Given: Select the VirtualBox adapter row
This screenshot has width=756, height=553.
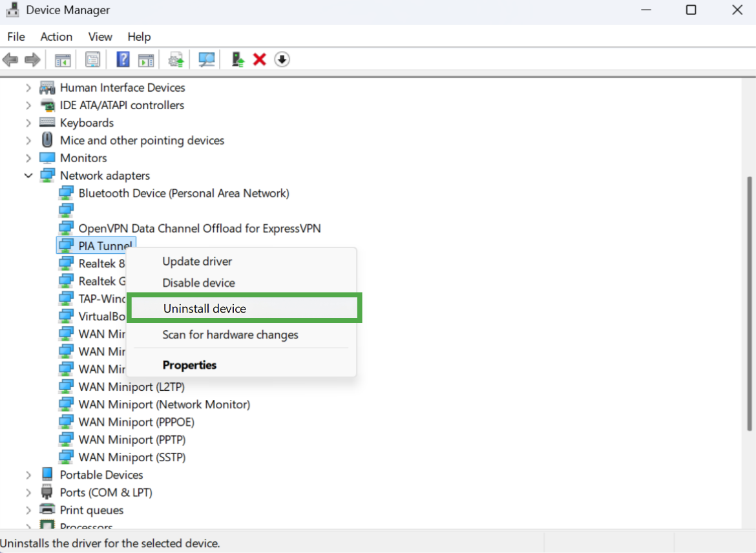Looking at the screenshot, I should pos(92,317).
